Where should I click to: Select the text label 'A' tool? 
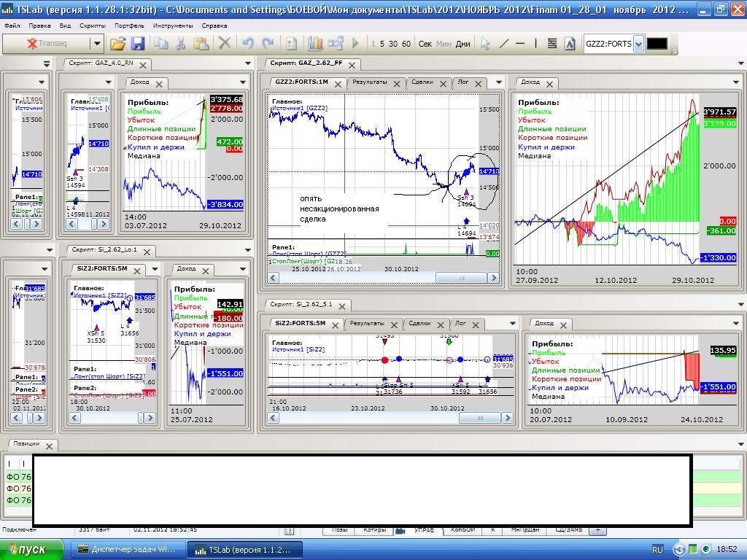pos(570,44)
